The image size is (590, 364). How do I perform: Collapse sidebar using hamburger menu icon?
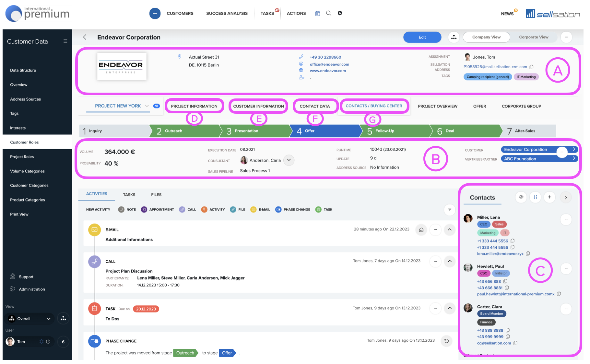pyautogui.click(x=65, y=41)
